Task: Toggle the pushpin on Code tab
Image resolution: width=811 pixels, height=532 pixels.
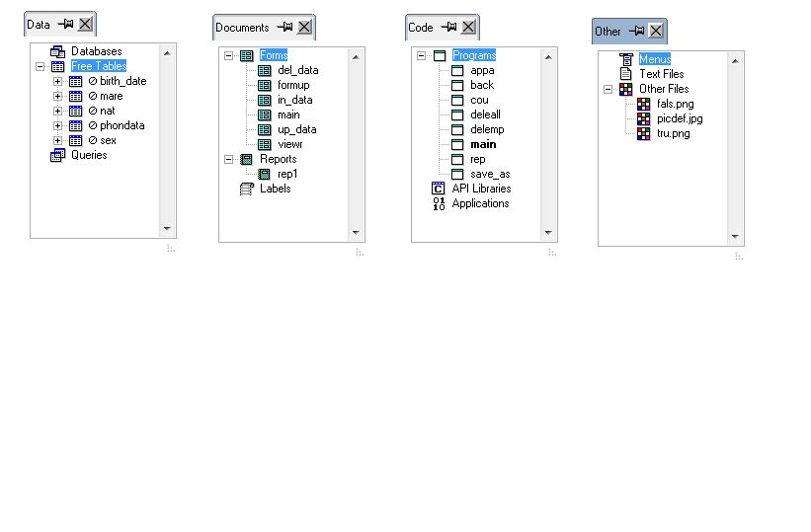Action: click(x=448, y=27)
